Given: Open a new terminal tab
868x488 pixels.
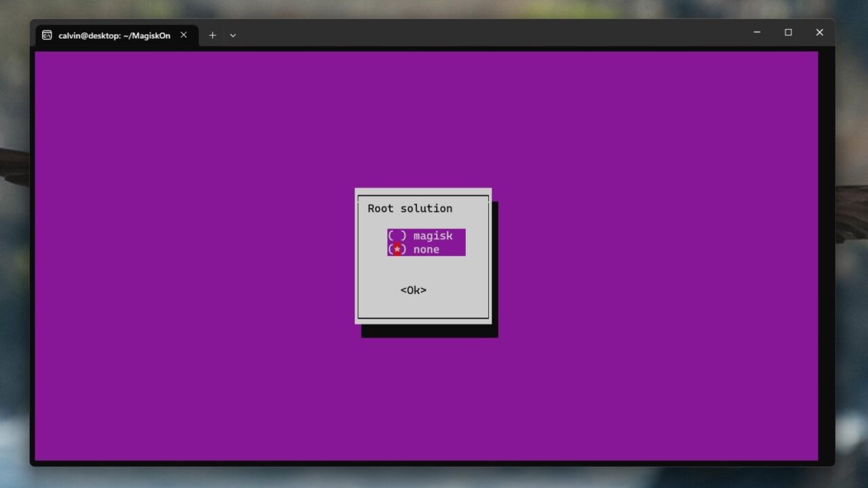Looking at the screenshot, I should (212, 35).
